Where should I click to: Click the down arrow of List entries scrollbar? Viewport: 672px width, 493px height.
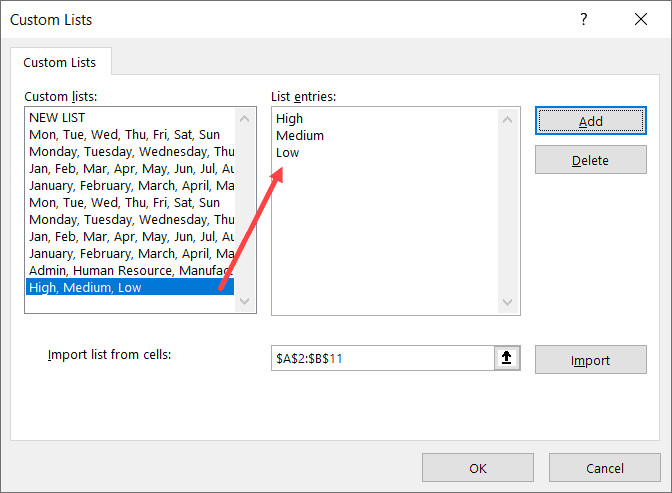click(509, 302)
